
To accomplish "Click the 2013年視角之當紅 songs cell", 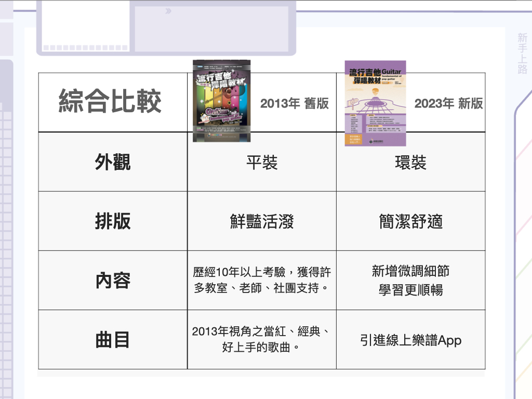I will tap(262, 339).
